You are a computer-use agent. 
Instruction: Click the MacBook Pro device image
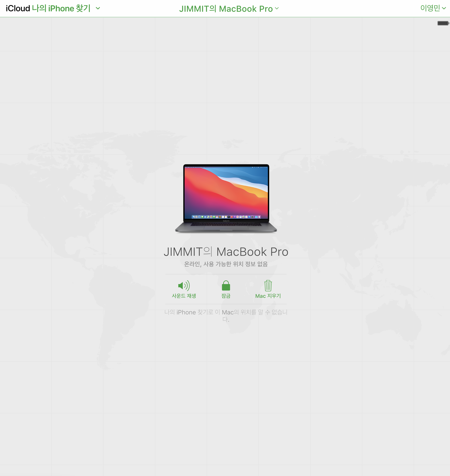[226, 198]
